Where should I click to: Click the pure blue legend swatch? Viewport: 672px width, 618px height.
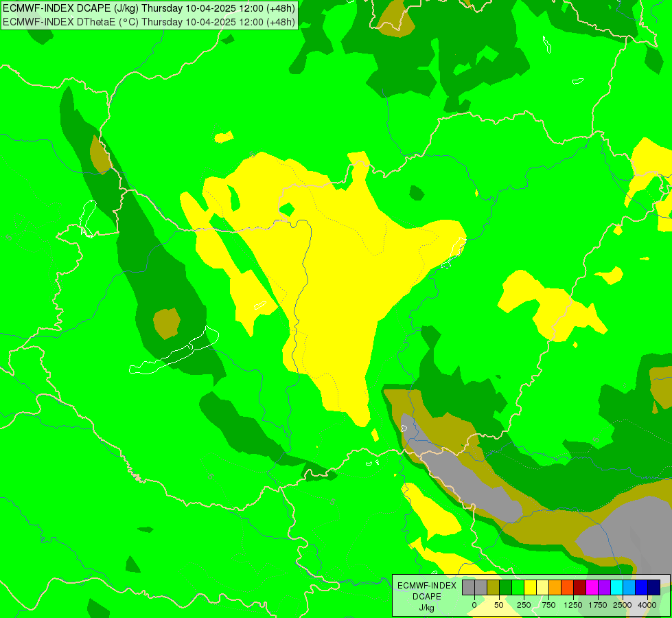pyautogui.click(x=642, y=587)
